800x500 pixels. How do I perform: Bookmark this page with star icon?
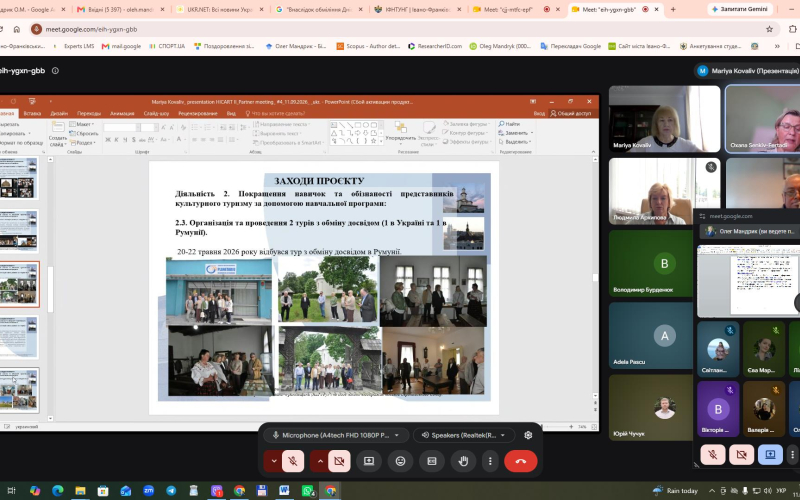(769, 29)
